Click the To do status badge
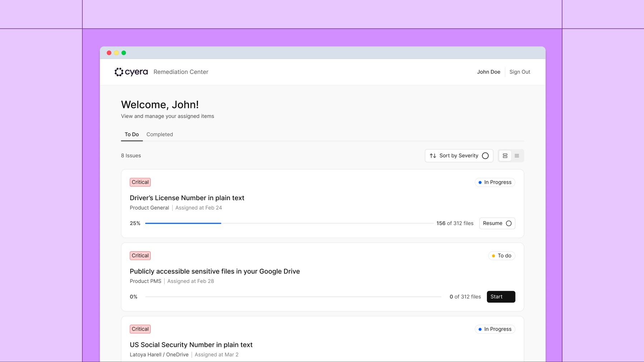Image resolution: width=644 pixels, height=362 pixels. (x=502, y=256)
